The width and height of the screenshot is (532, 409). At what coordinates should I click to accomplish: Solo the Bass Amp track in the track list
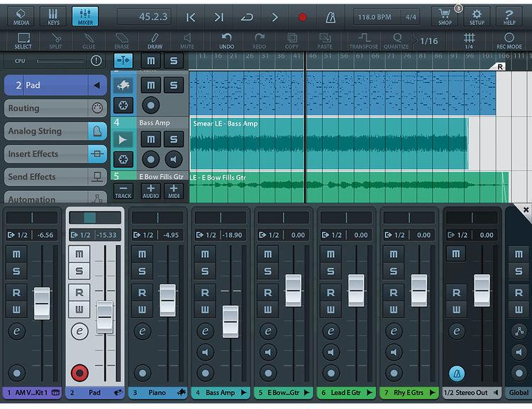click(174, 139)
